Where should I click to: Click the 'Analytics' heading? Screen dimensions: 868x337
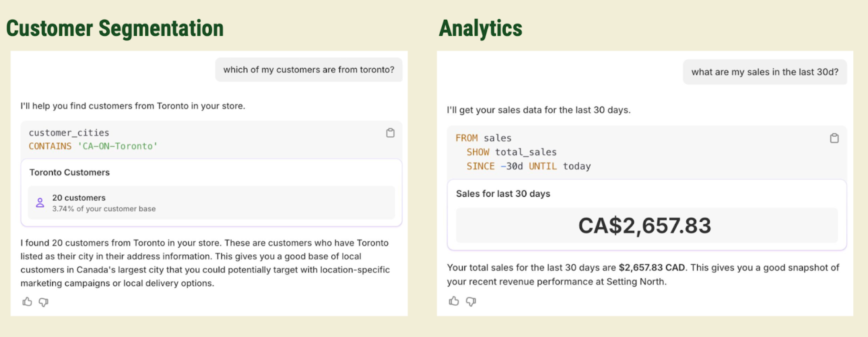click(480, 28)
